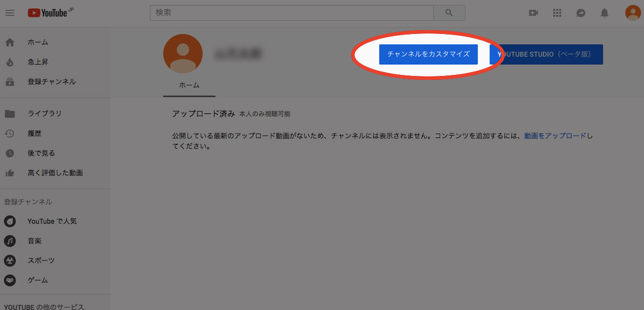Click the YouTube で人気 channel icon
Image resolution: width=644 pixels, height=310 pixels.
pyautogui.click(x=10, y=221)
